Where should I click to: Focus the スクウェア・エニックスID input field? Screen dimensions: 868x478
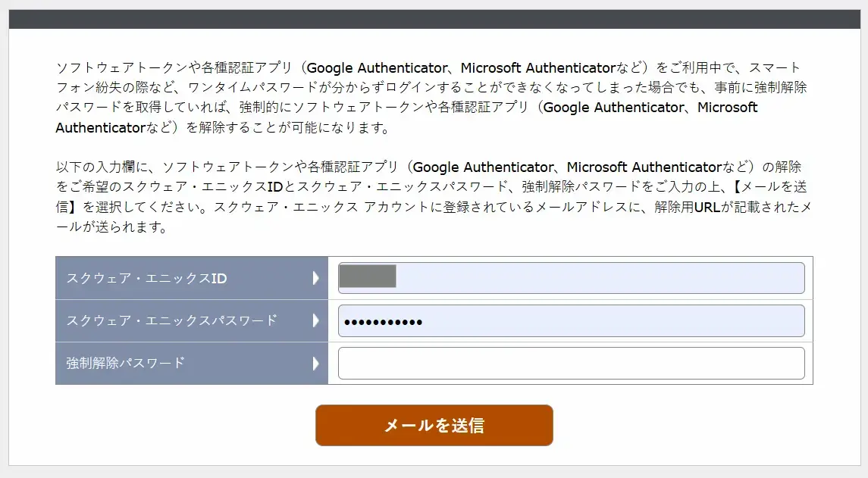tap(572, 278)
